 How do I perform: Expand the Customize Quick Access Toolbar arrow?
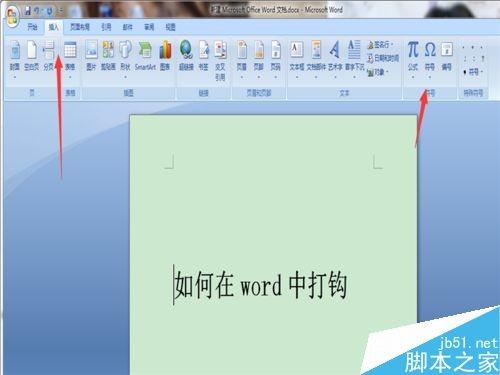click(x=59, y=11)
